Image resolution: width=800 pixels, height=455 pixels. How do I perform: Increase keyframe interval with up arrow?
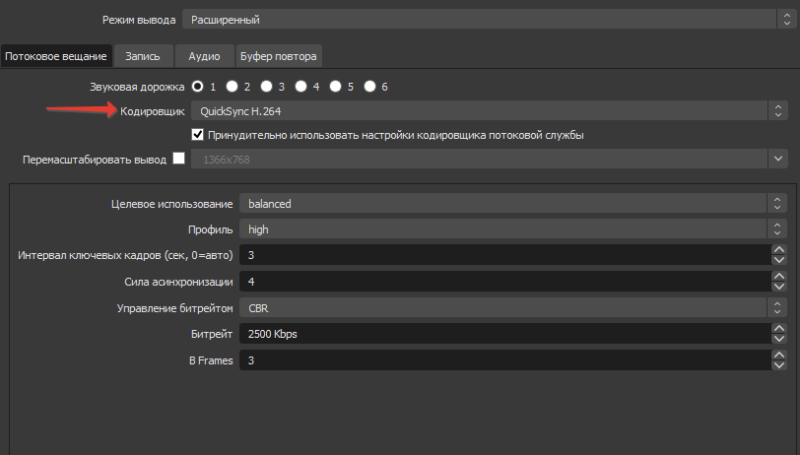[779, 249]
